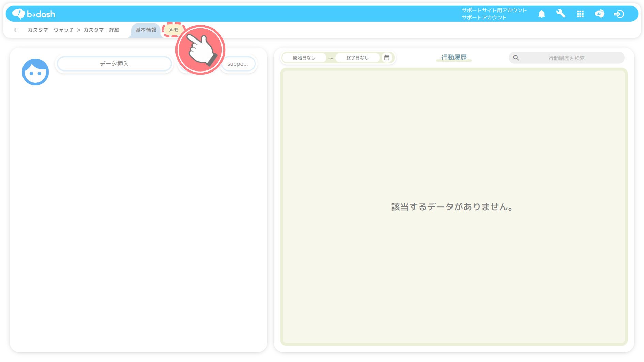Image resolution: width=644 pixels, height=362 pixels.
Task: Click the search magnifier icon
Action: 516,58
